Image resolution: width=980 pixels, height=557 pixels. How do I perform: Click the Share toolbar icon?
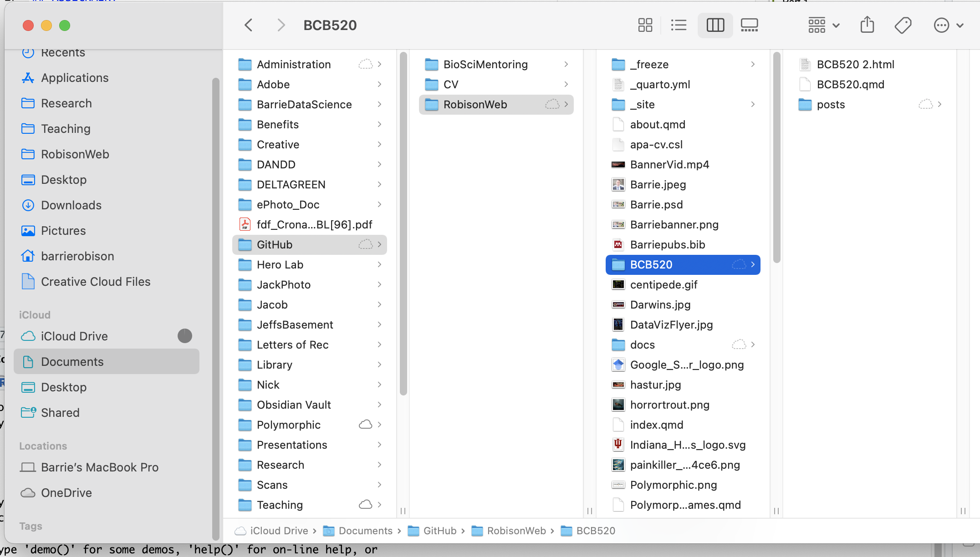coord(867,25)
